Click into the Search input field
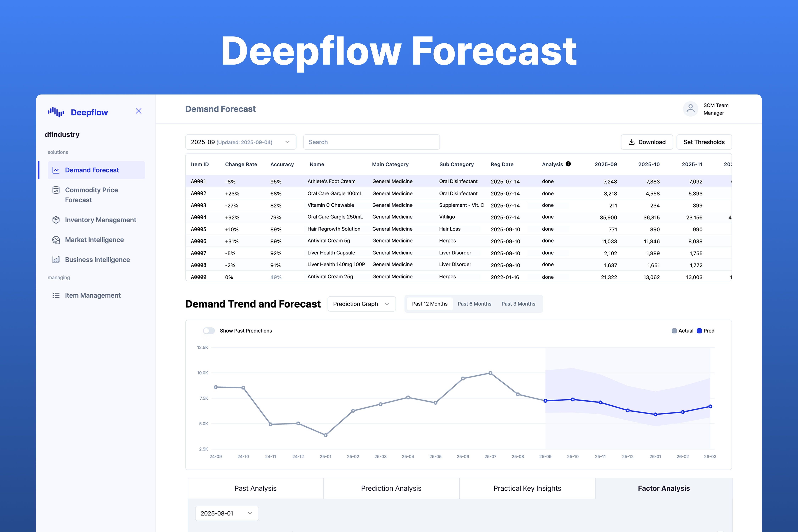 pos(371,142)
